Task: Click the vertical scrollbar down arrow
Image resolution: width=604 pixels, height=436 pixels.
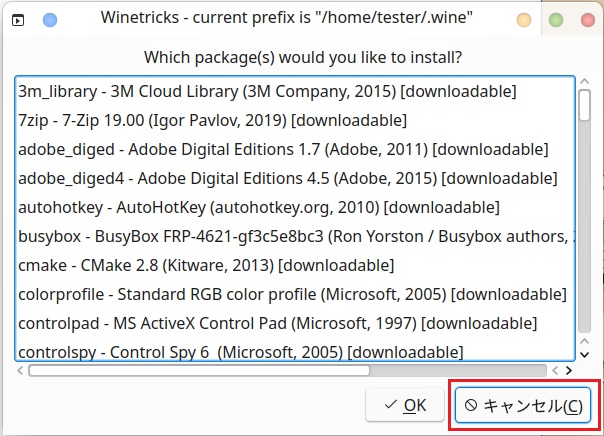Action: coord(585,351)
